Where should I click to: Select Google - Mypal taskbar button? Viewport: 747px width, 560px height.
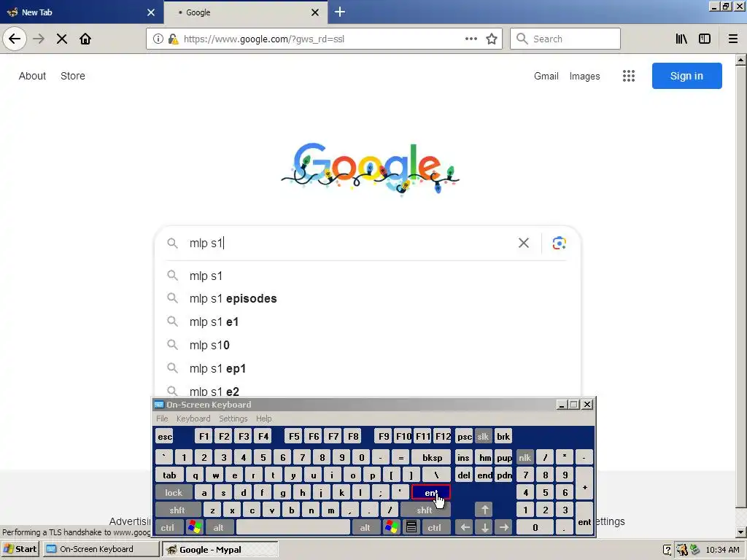point(220,550)
